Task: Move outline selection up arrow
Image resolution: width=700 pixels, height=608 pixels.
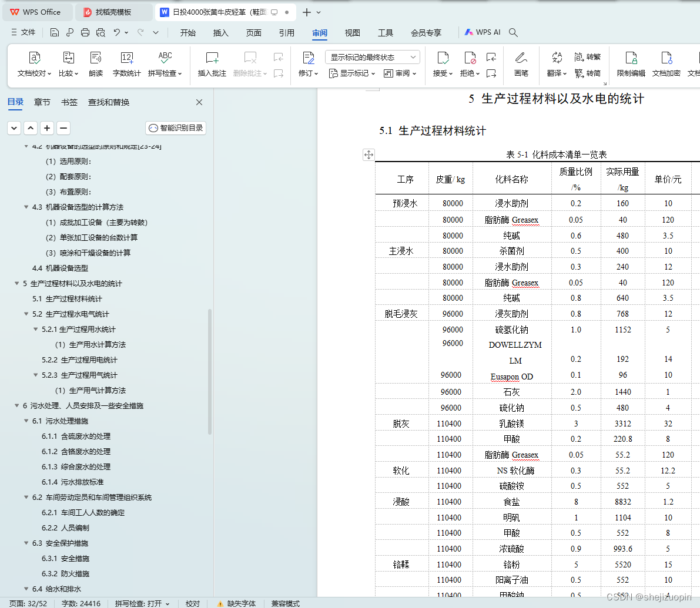Action: [x=31, y=128]
